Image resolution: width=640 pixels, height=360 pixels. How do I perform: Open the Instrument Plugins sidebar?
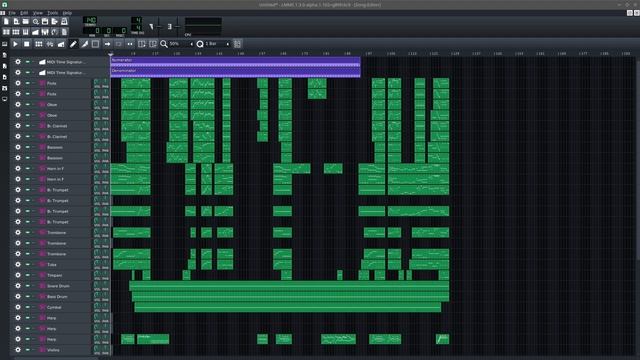[x=4, y=44]
